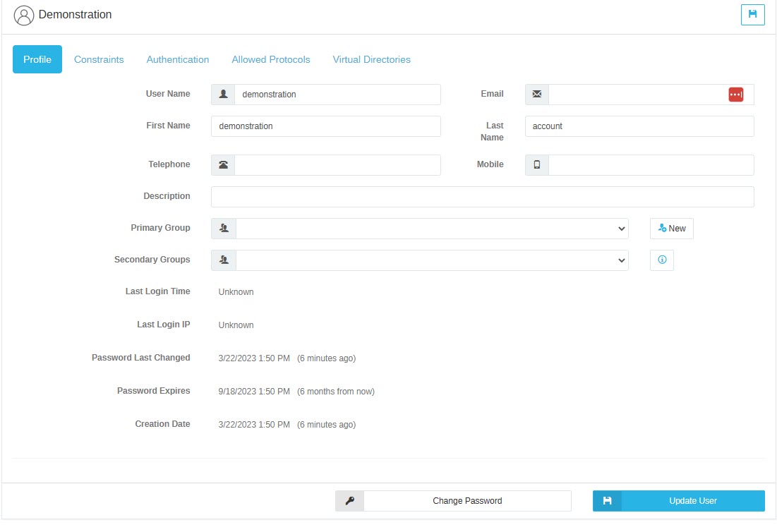Click the user avatar icon beside Demonstration
The image size is (777, 532).
tap(24, 16)
